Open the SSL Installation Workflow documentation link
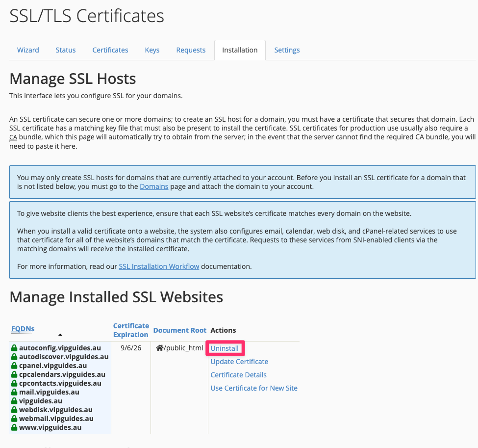 click(159, 266)
